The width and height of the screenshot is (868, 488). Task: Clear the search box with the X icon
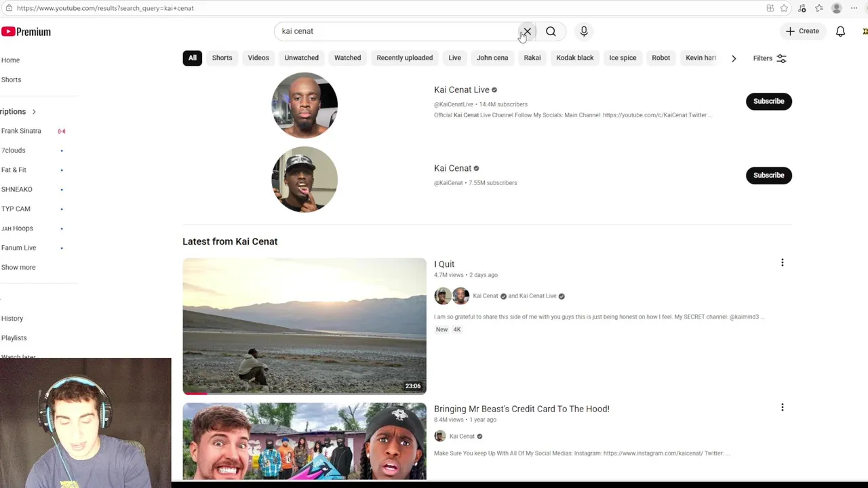pos(527,31)
